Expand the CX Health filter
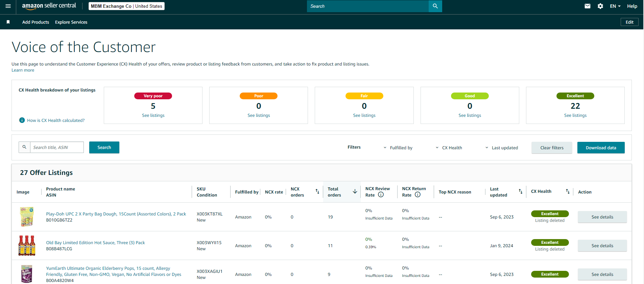This screenshot has height=284, width=644. [449, 148]
